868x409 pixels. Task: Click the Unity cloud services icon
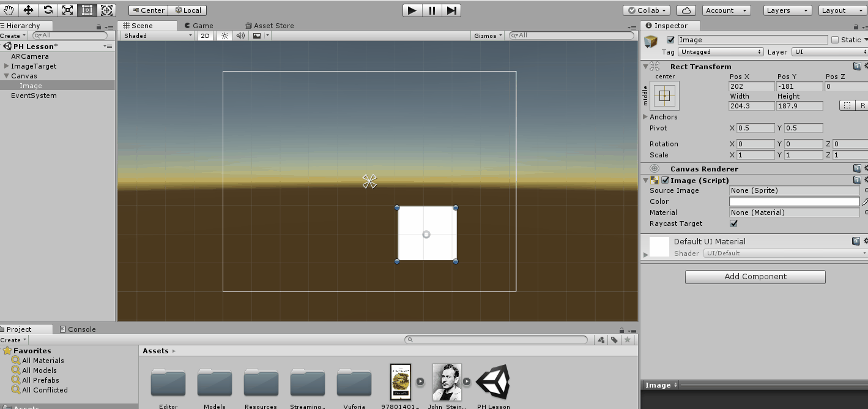(685, 10)
